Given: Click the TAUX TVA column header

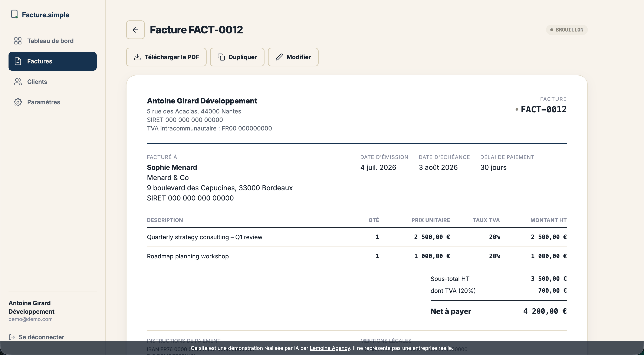Looking at the screenshot, I should (x=486, y=220).
